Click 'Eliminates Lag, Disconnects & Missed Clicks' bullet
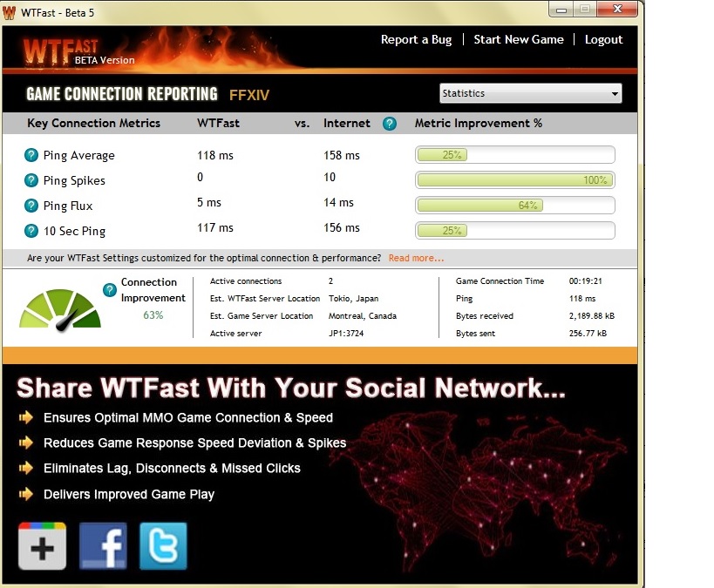 pyautogui.click(x=172, y=469)
